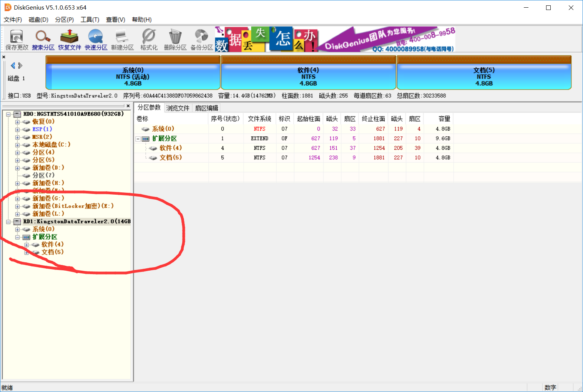The width and height of the screenshot is (583, 392).
Task: Click the Delete Partition (删除分区) icon
Action: click(175, 40)
